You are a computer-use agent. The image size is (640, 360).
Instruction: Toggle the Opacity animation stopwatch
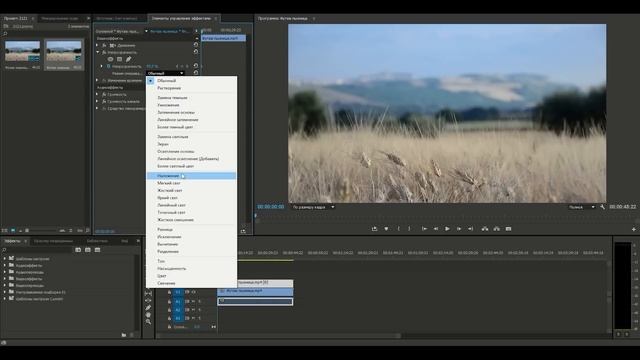pos(108,66)
